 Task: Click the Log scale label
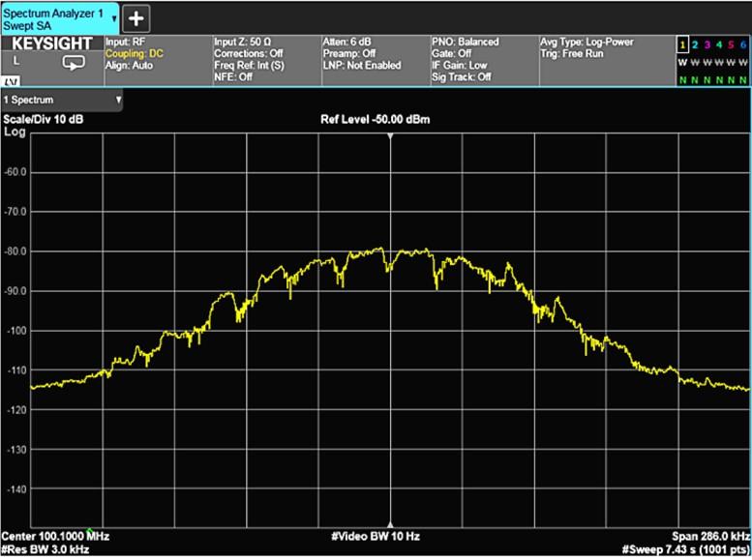pos(15,132)
